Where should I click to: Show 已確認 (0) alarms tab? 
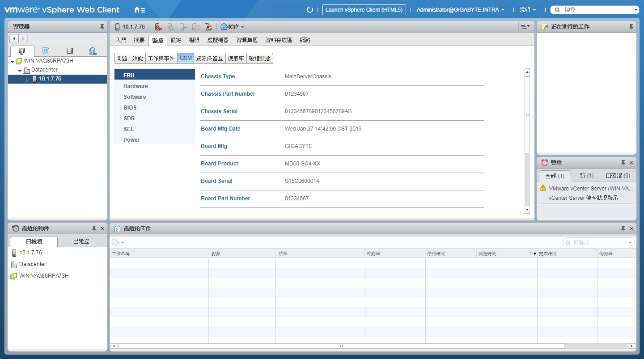point(618,176)
